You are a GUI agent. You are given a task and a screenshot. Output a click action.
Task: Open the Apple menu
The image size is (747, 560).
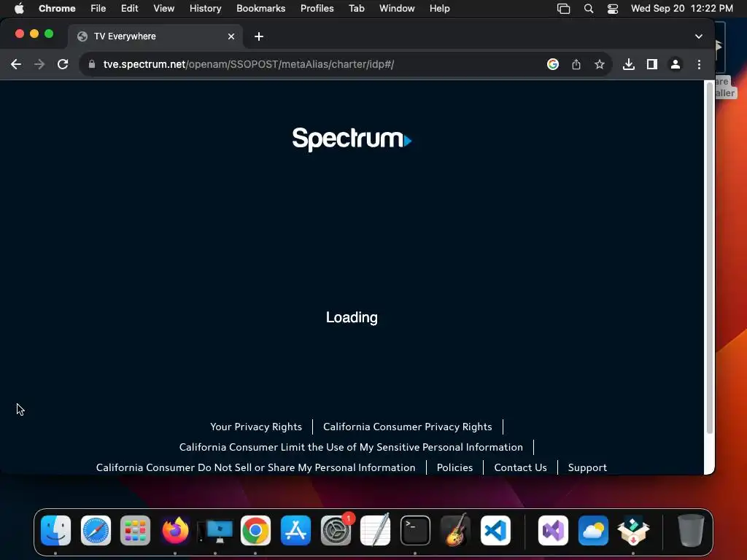point(19,8)
